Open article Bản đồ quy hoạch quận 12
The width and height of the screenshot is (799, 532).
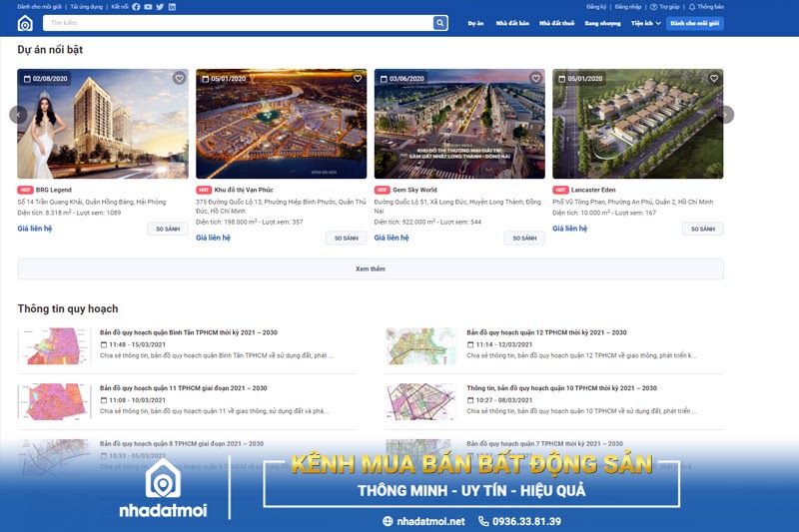546,332
